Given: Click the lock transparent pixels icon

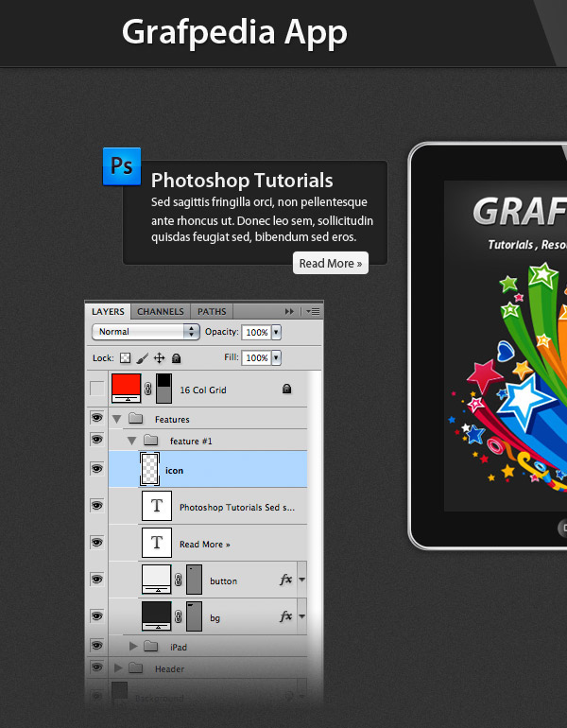Looking at the screenshot, I should coord(126,358).
